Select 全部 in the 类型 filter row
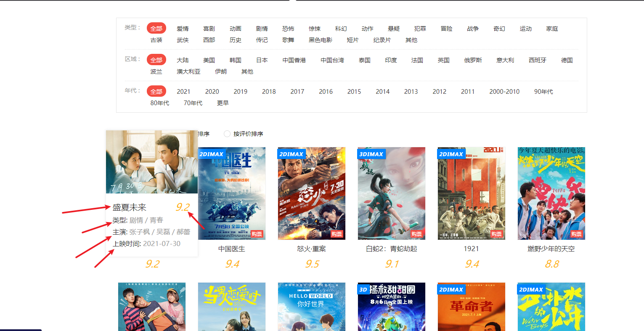The width and height of the screenshot is (644, 331). [x=156, y=29]
